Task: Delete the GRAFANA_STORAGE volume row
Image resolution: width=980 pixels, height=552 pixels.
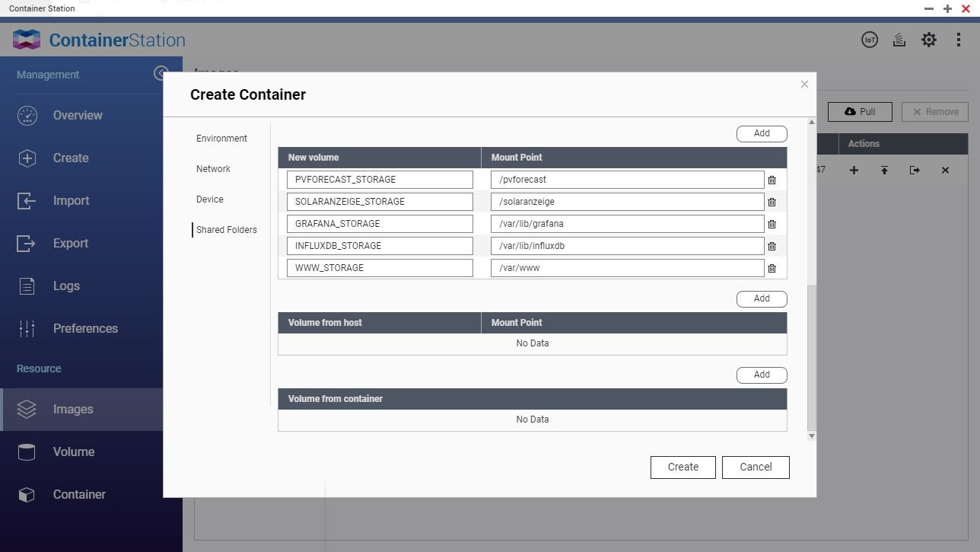Action: tap(772, 224)
